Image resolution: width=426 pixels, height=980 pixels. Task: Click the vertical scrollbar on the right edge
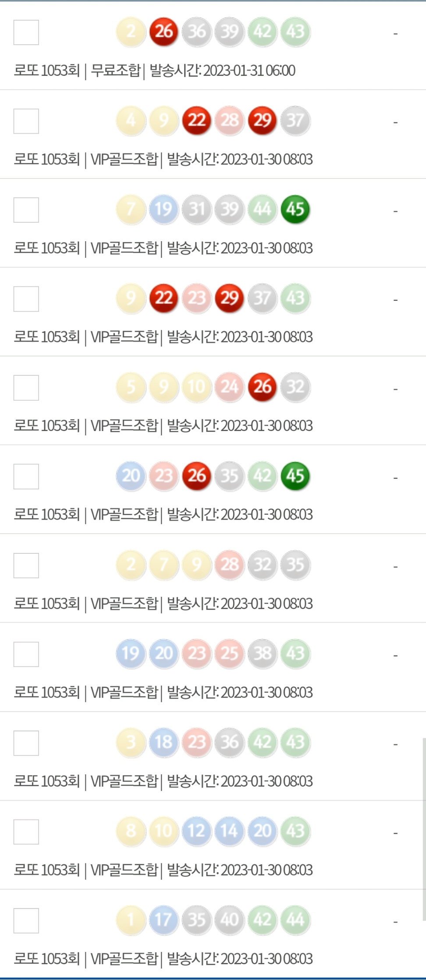(424, 829)
